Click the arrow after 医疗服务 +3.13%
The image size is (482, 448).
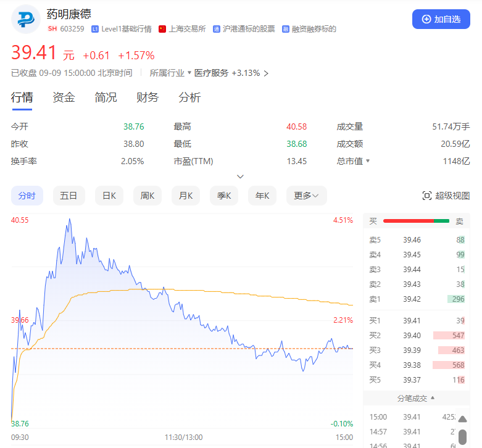[266, 73]
